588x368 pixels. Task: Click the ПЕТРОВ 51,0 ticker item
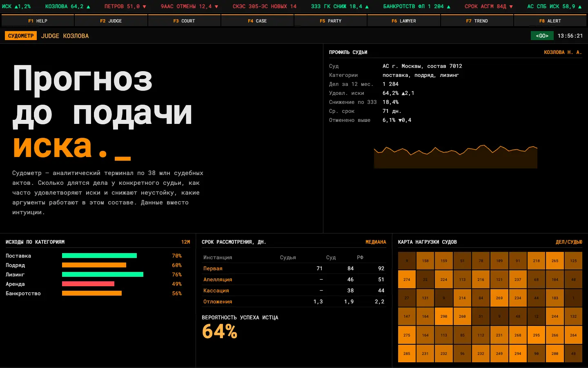pos(125,7)
